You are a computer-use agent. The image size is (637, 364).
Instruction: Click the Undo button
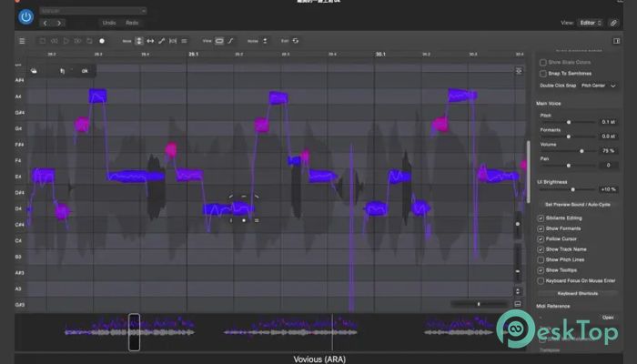[x=109, y=23]
